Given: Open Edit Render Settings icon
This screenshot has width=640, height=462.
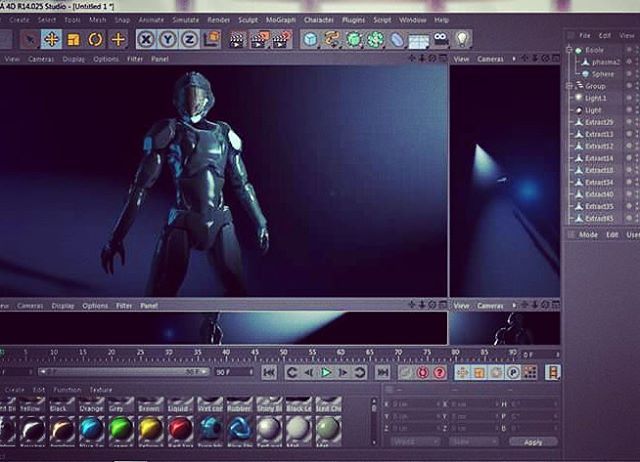Looking at the screenshot, I should (282, 40).
